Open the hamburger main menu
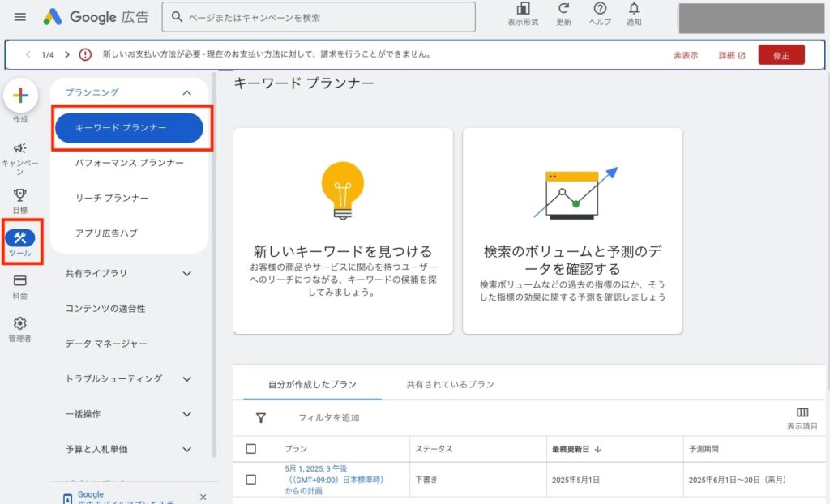 click(20, 17)
